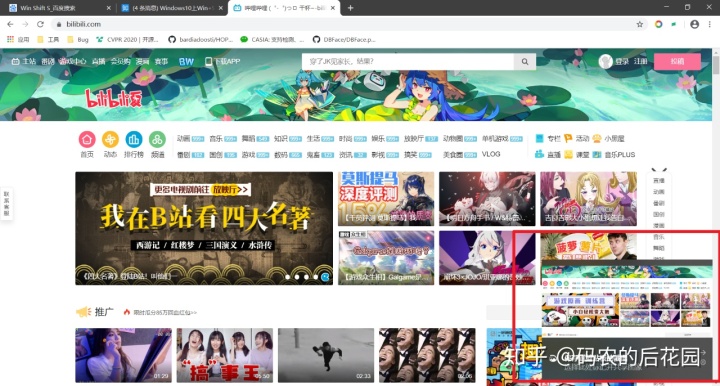Open the bardiadoosti/HOP GitHub bookmark
The width and height of the screenshot is (720, 386).
(x=201, y=39)
